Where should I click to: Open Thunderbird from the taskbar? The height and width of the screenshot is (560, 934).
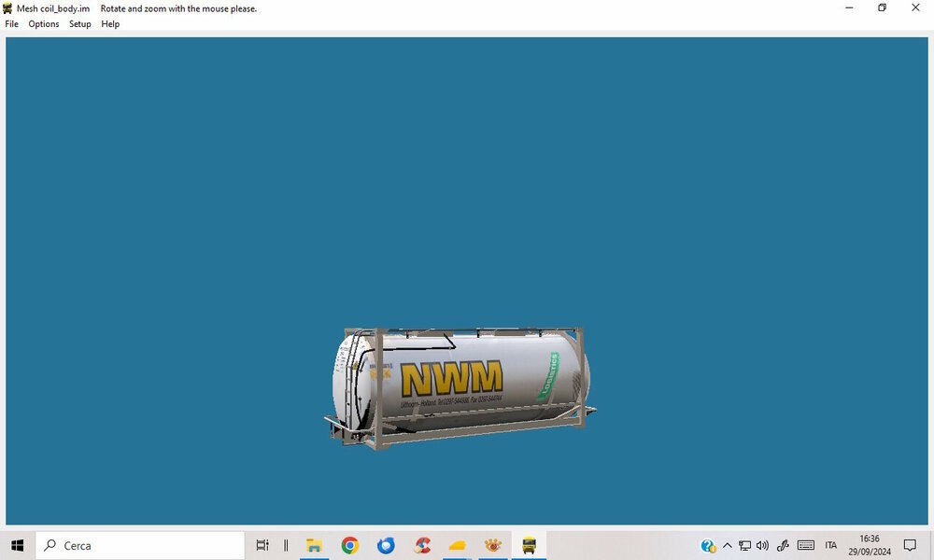click(x=386, y=545)
